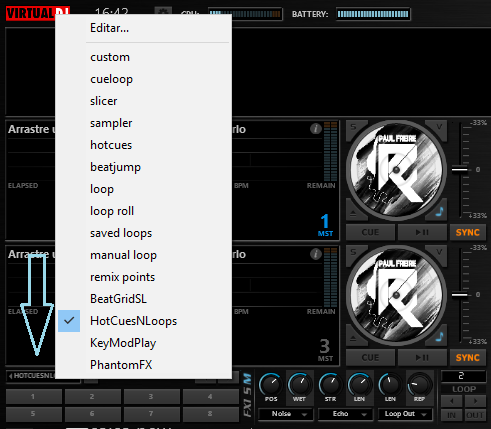The width and height of the screenshot is (491, 429).
Task: Trigger pad 7
Action: point(152,414)
